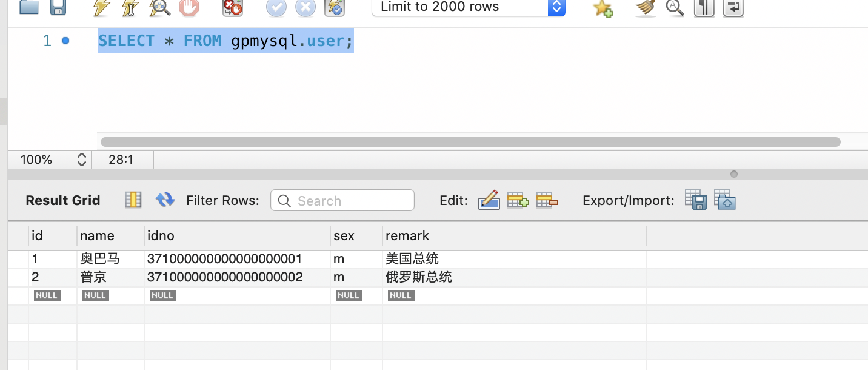This screenshot has width=868, height=370.
Task: Toggle word wrapping in editor
Action: (x=733, y=7)
